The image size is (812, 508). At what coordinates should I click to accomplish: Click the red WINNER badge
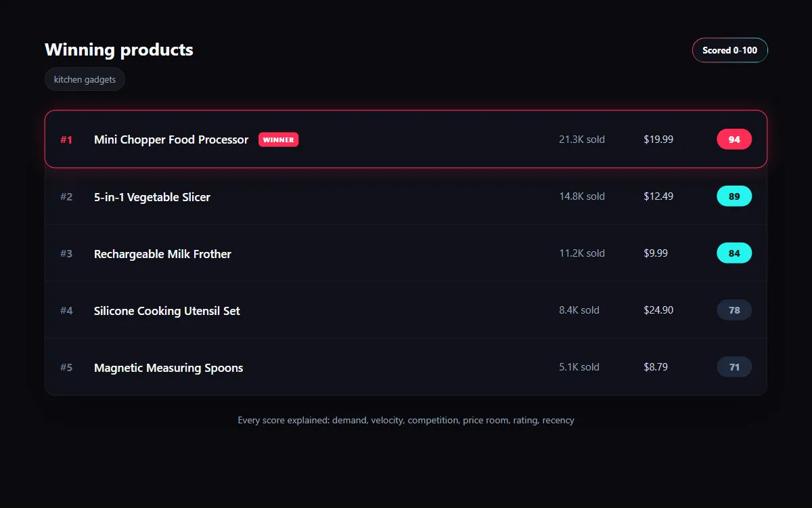point(278,140)
